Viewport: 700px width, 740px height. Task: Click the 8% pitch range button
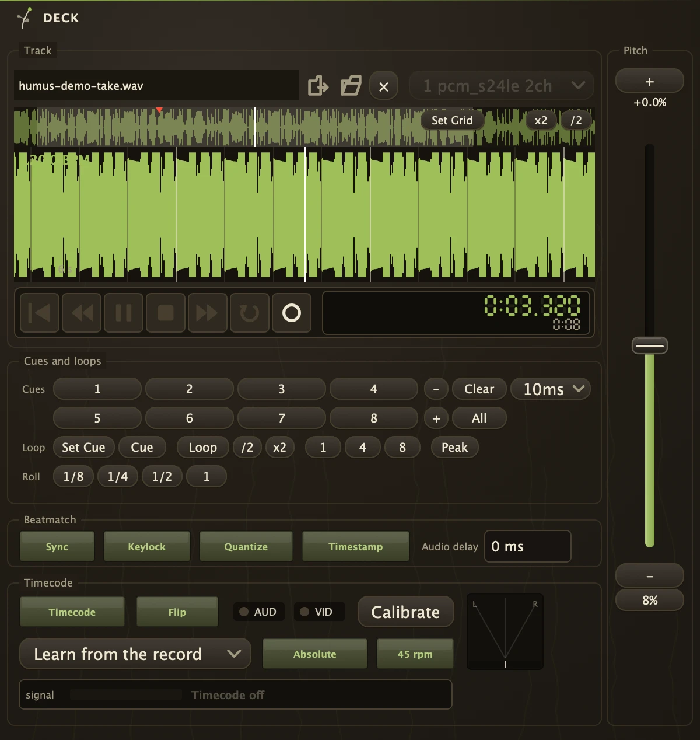650,600
